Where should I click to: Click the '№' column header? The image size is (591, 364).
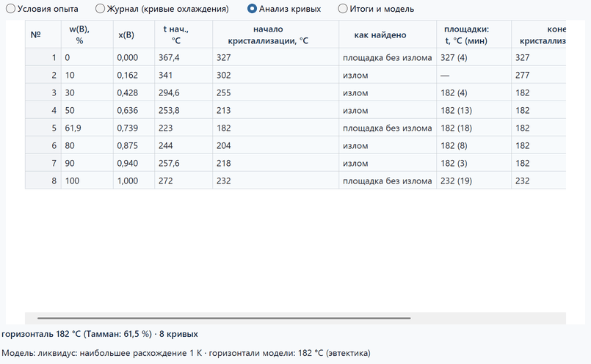pos(43,34)
